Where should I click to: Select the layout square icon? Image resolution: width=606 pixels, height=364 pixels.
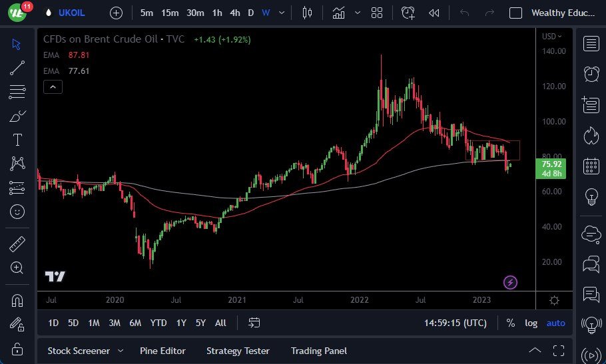515,13
